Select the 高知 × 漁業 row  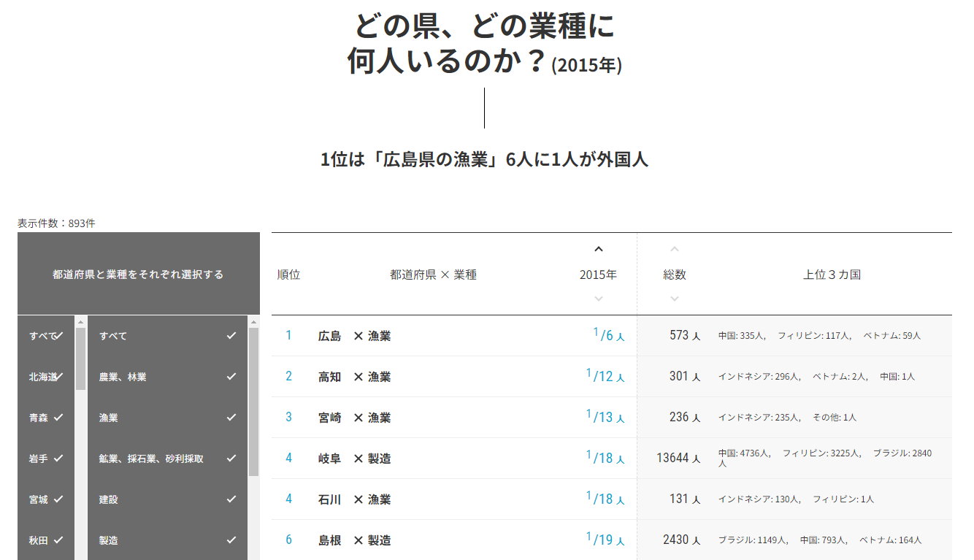(612, 377)
